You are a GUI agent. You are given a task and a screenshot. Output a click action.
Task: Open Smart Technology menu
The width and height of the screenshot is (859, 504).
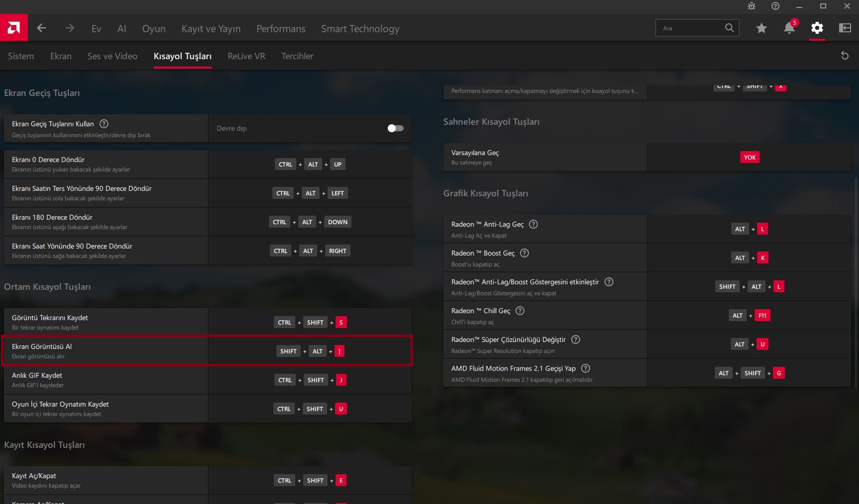[x=360, y=28]
